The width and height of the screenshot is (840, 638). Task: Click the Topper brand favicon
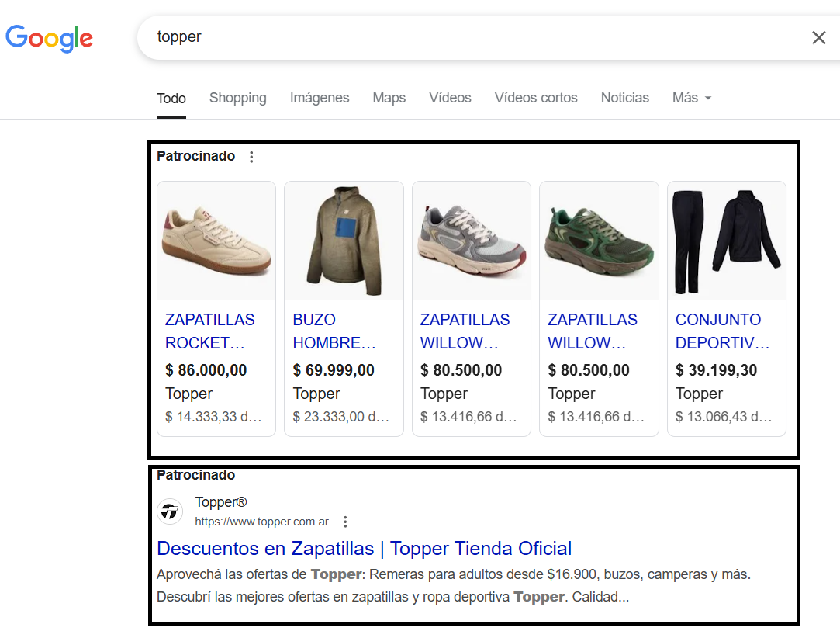coord(170,511)
